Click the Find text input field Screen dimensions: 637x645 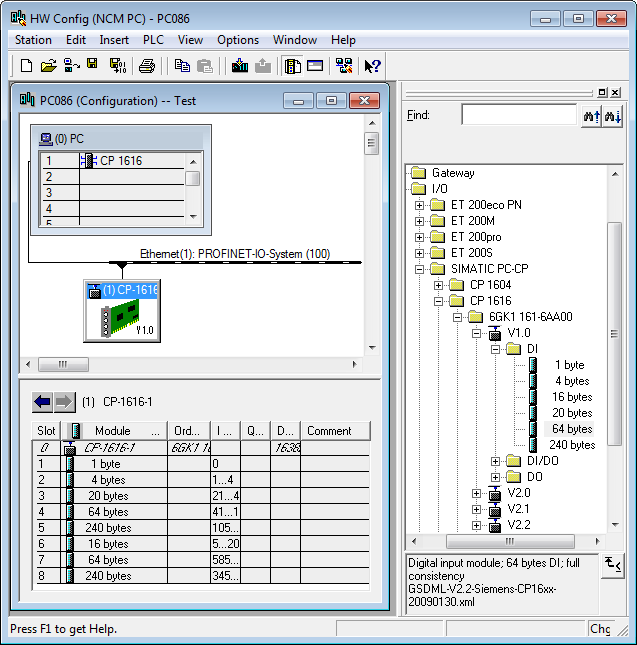518,116
